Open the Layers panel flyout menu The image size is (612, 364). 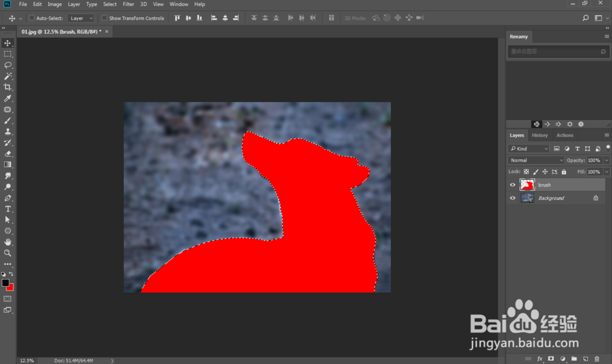pos(606,135)
